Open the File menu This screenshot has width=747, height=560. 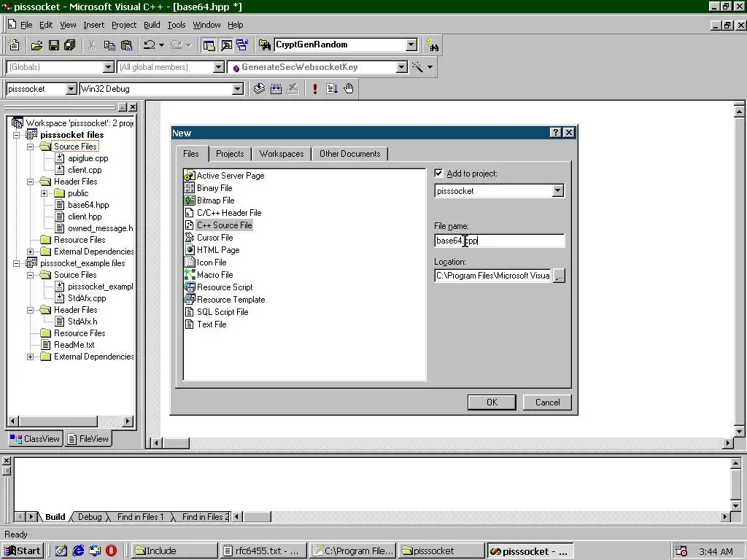pos(26,25)
